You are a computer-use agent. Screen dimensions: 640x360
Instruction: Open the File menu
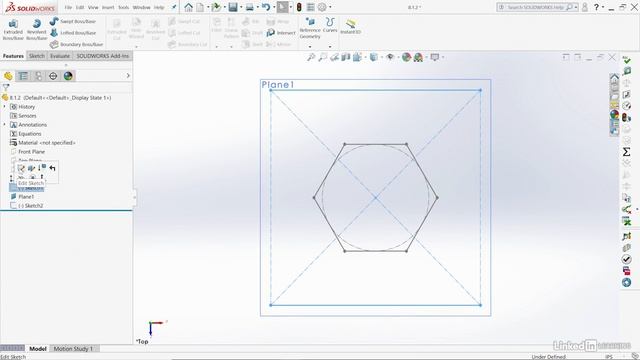pos(68,7)
